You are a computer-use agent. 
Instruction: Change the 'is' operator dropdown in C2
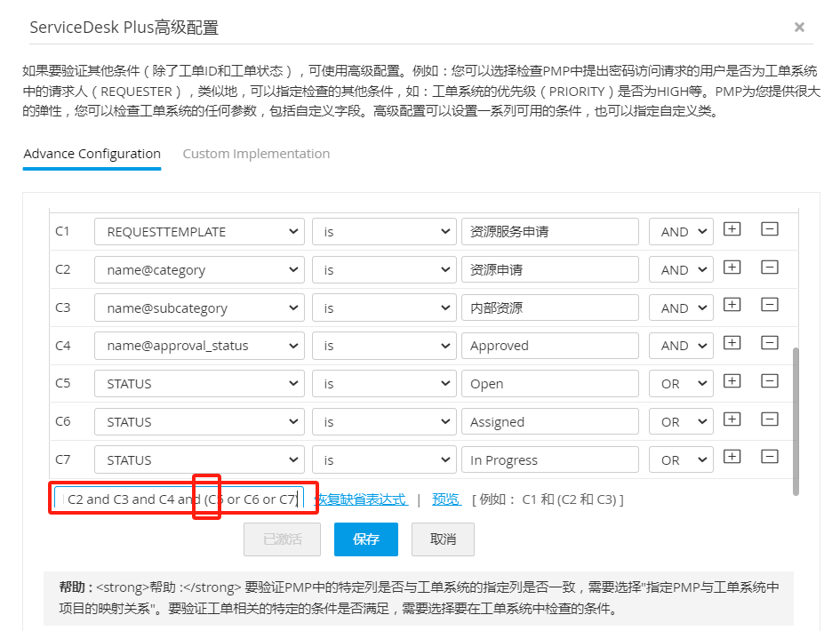(x=384, y=269)
